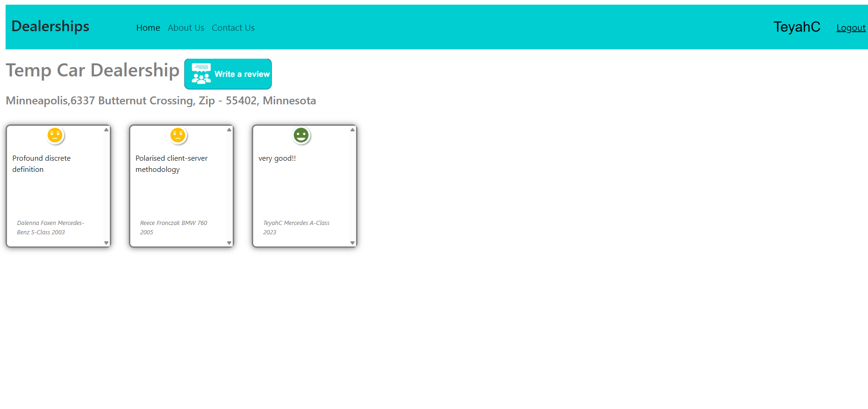Click neutral face icon on Dalenna Foxen's review
This screenshot has height=409, width=868.
[x=55, y=136]
